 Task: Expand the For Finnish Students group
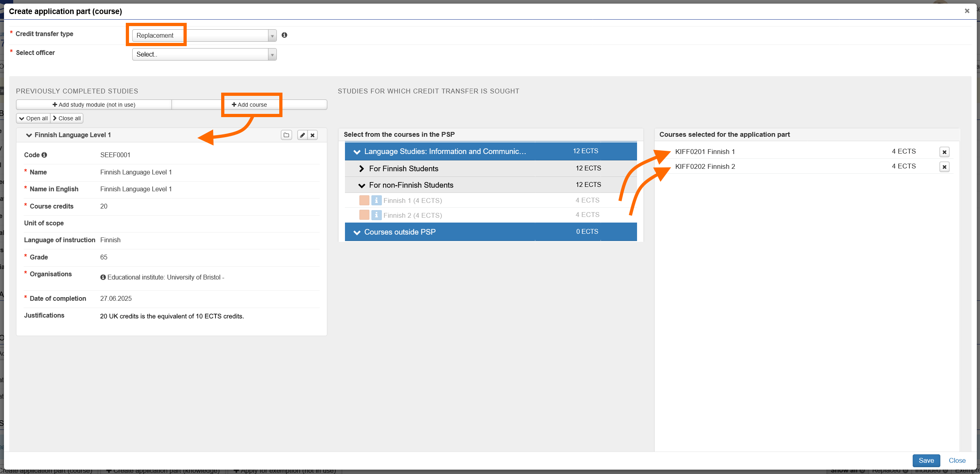tap(361, 169)
